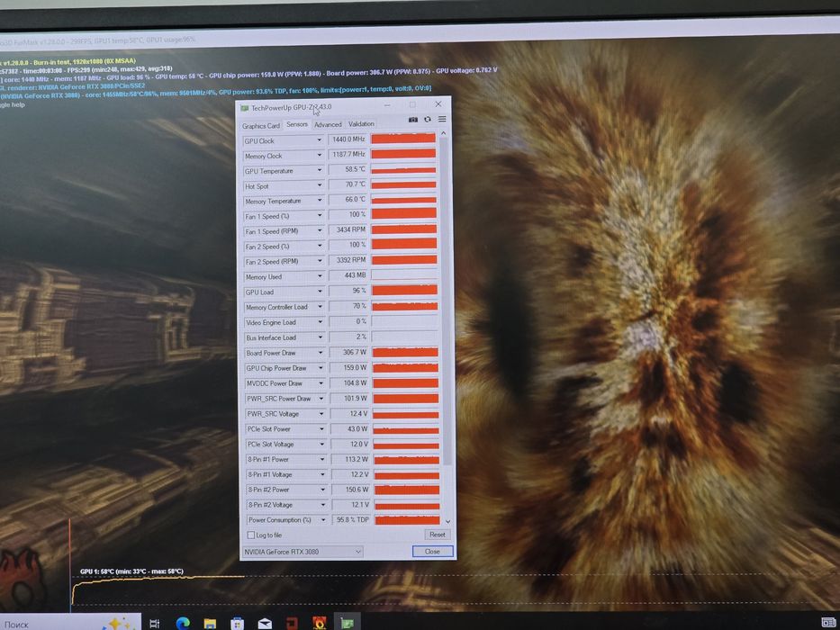Open the Video Engine Load dropdown
This screenshot has width=840, height=630.
click(x=321, y=322)
